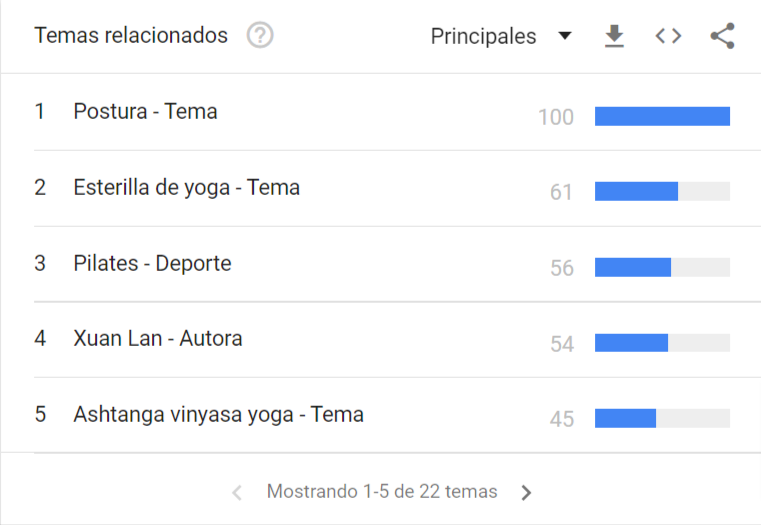Click the blue bar for Postura
This screenshot has height=525, width=761.
pos(662,116)
